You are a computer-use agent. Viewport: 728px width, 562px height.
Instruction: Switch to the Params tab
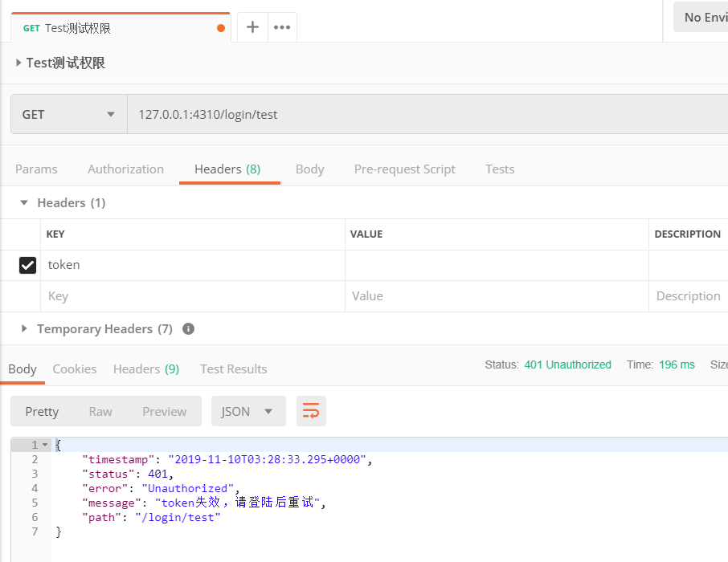pyautogui.click(x=36, y=169)
